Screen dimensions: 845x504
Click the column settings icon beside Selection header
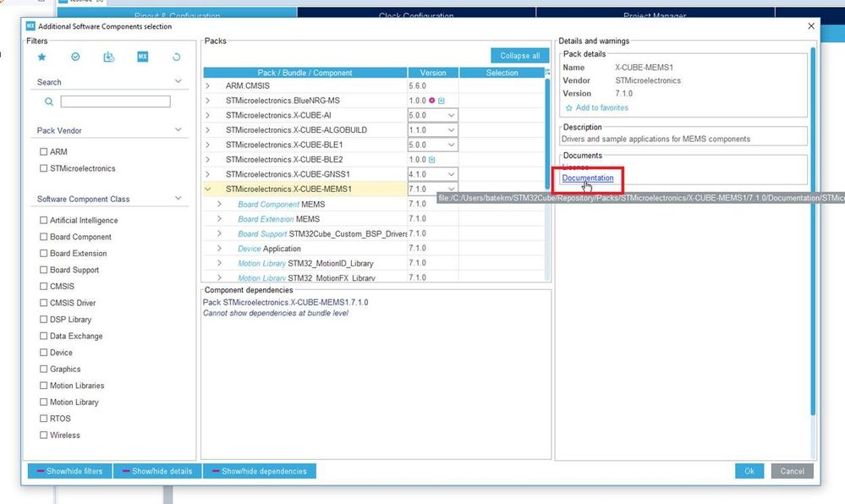(x=547, y=72)
